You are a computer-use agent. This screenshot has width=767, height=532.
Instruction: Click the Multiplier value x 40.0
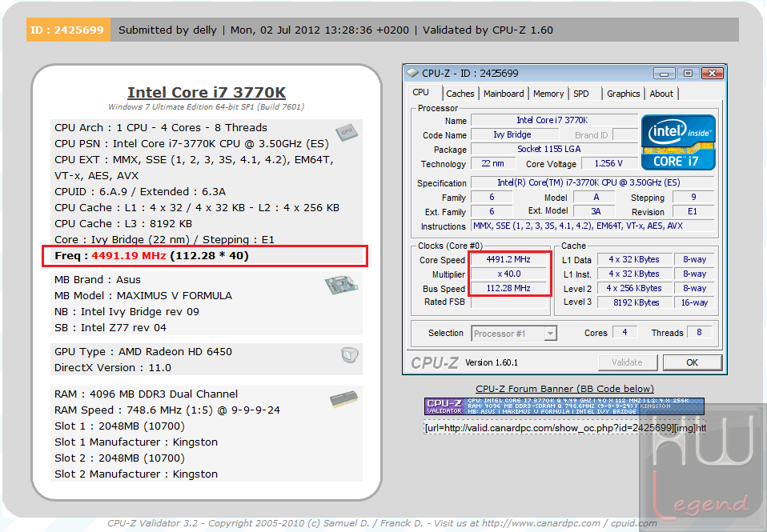[508, 274]
